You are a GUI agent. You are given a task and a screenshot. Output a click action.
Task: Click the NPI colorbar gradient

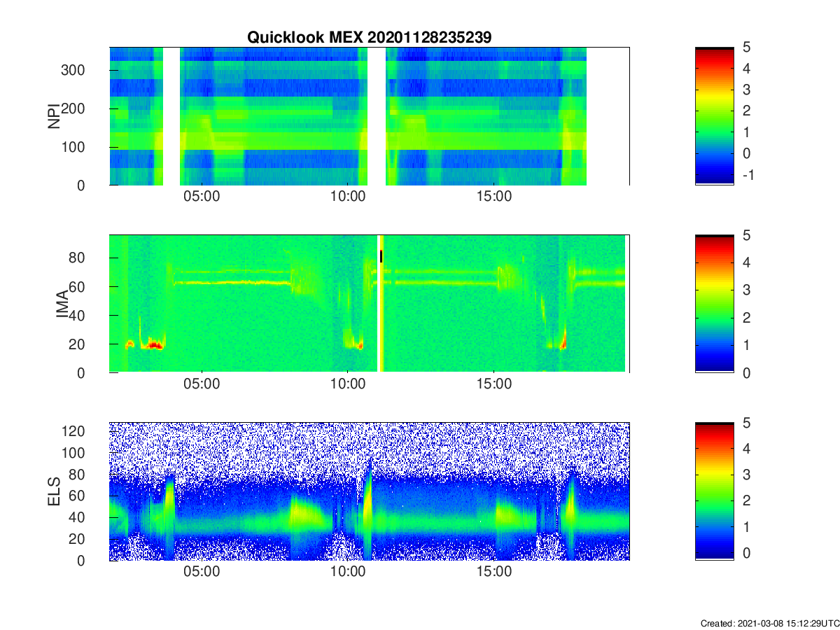(715, 116)
